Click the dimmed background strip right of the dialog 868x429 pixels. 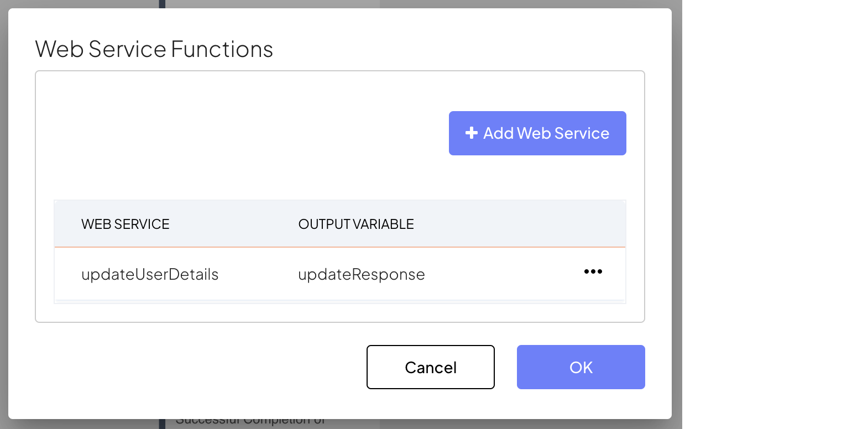(x=677, y=221)
